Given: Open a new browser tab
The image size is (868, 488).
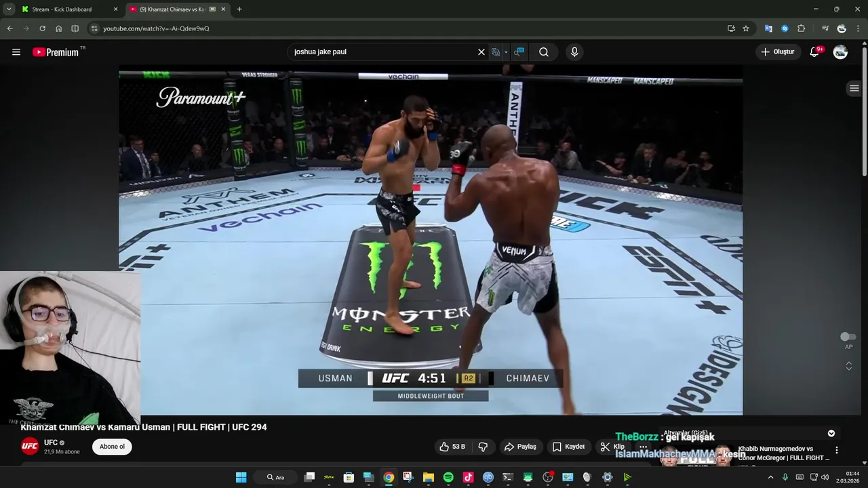Looking at the screenshot, I should [x=239, y=9].
